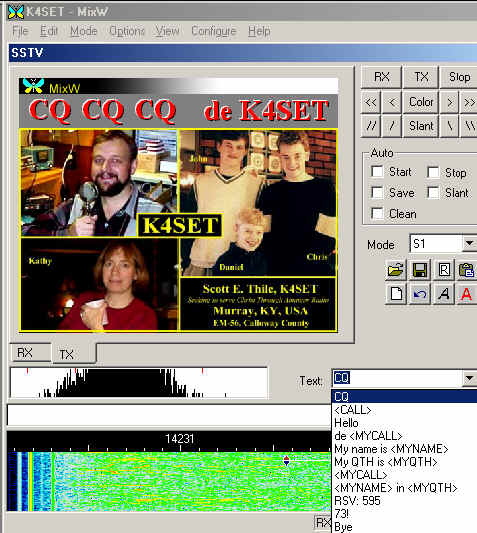The image size is (477, 533).
Task: Undo last edit with the blue arrow icon
Action: click(420, 294)
